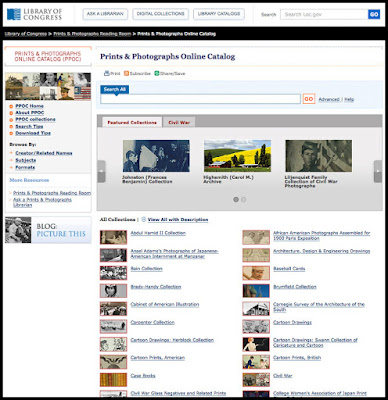Open Digital Collections
388x400 pixels.
pyautogui.click(x=161, y=14)
